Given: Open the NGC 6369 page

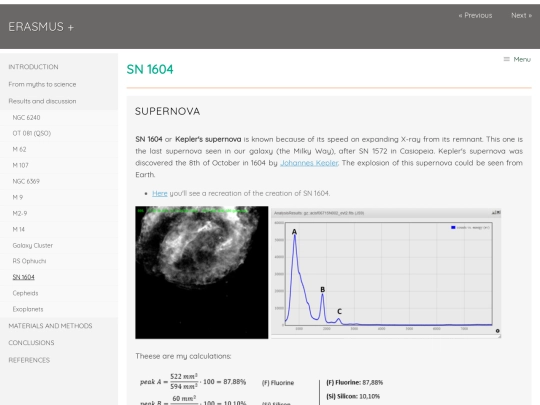Looking at the screenshot, I should pos(26,181).
